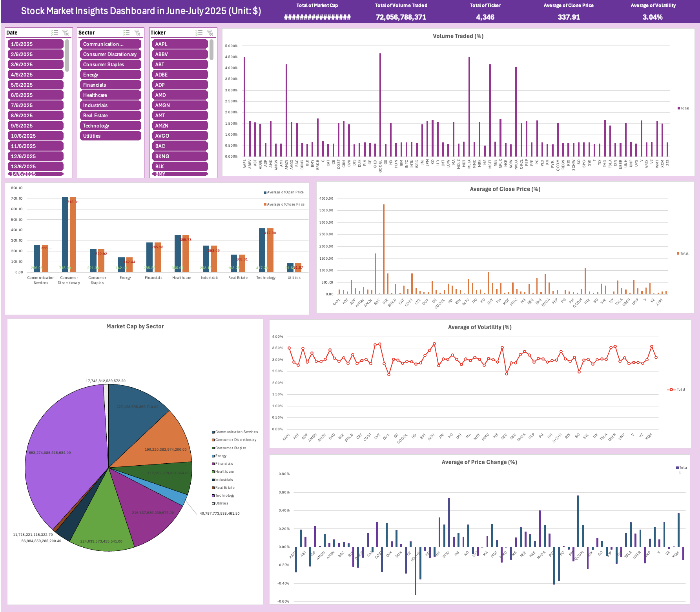The height and width of the screenshot is (612, 700).
Task: Pick 10/6/2025 from the Date slicer
Action: (36, 136)
